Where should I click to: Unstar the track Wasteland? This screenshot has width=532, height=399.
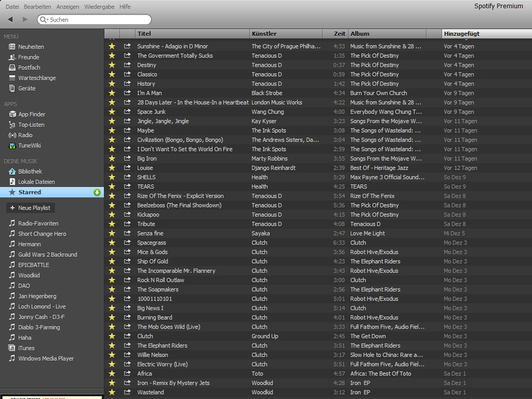point(112,392)
